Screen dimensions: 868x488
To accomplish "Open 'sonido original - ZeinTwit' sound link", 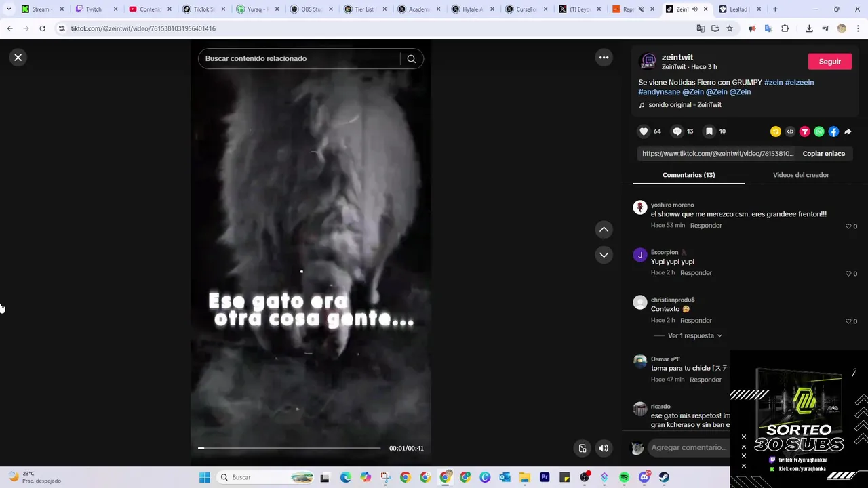I will coord(684,105).
